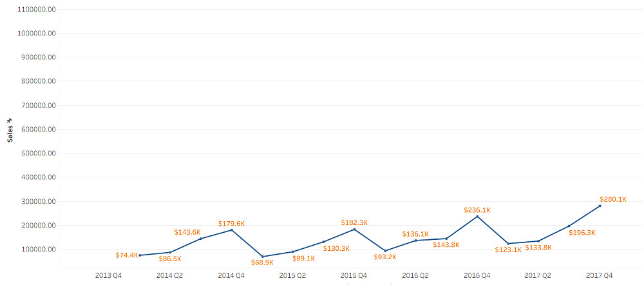Select the $143.6K data label

(x=187, y=232)
